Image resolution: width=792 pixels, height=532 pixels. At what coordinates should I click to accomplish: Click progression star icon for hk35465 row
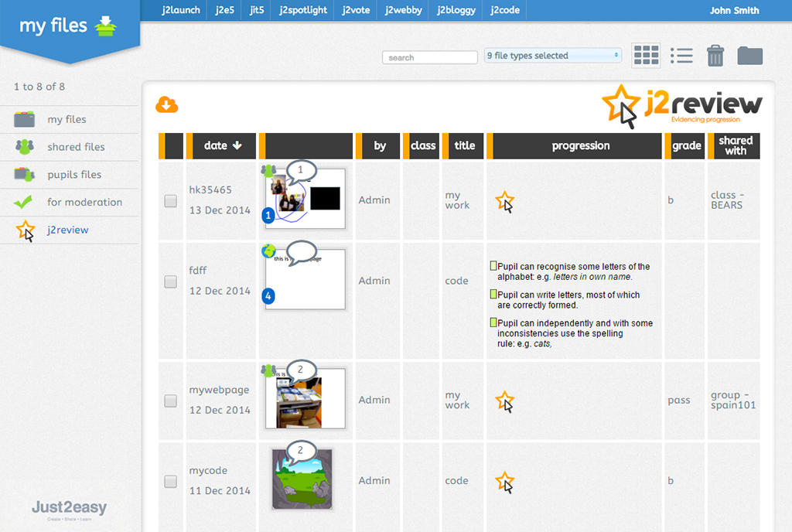(x=504, y=201)
